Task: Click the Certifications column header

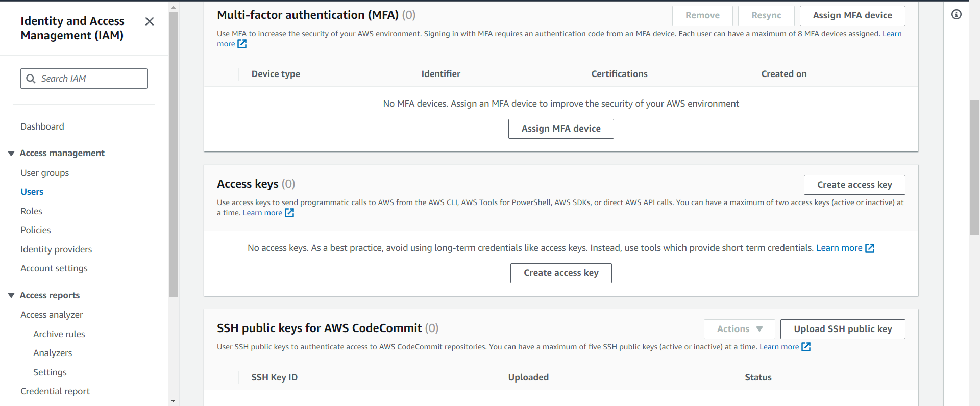Action: coord(619,74)
